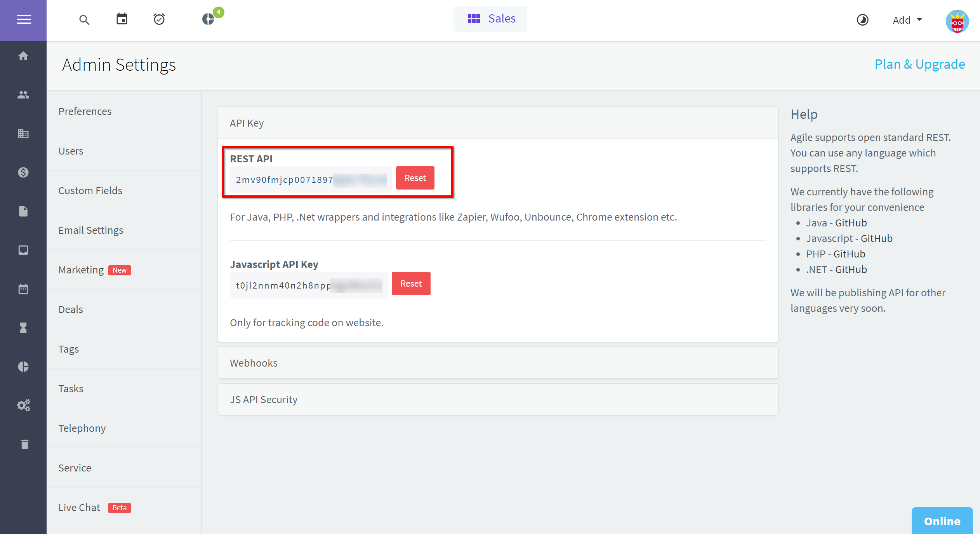
Task: Select the Preferences settings menu item
Action: (85, 110)
